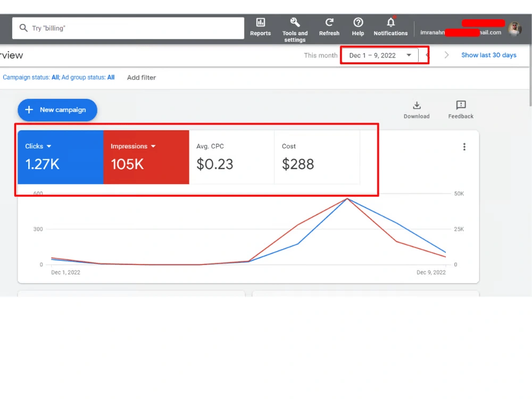Viewport: 532px width, 399px height.
Task: Open the chart card three-dot menu
Action: click(464, 147)
